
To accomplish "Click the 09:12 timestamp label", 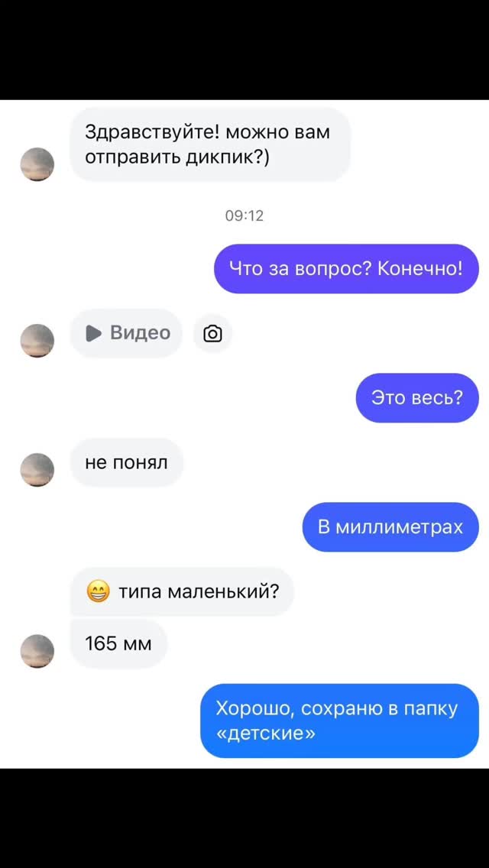I will point(244,216).
